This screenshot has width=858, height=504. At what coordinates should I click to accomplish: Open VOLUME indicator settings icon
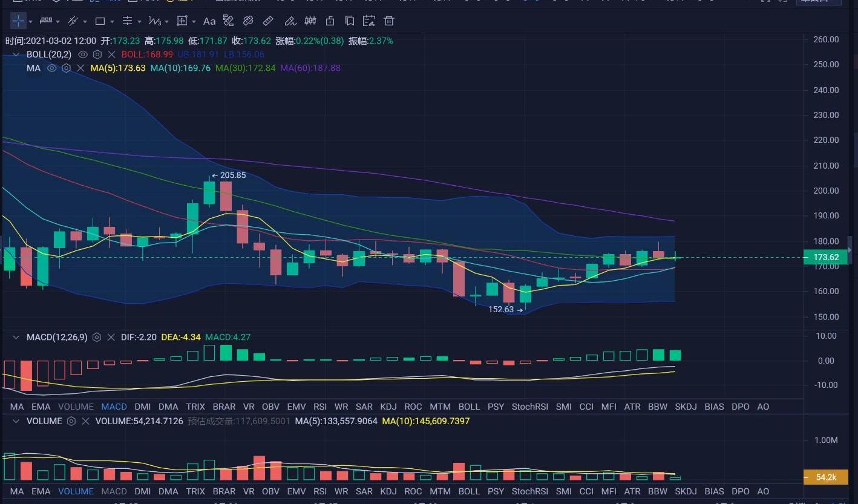pos(71,421)
